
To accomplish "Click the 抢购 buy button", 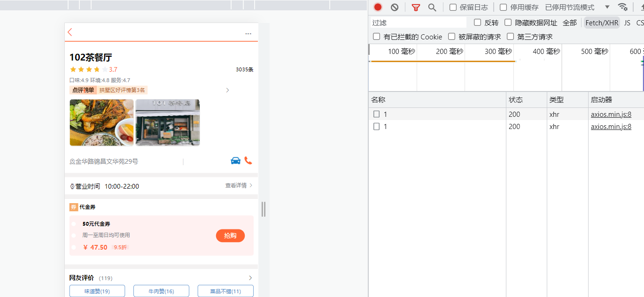I will (x=230, y=236).
